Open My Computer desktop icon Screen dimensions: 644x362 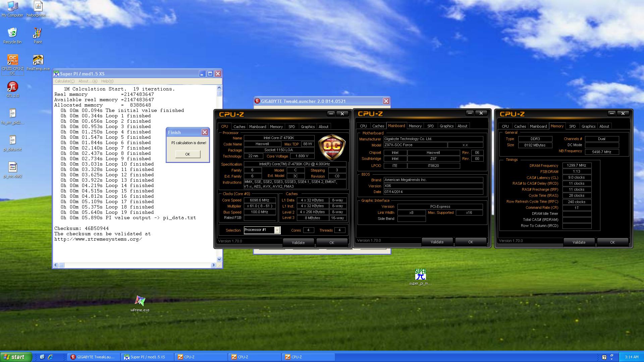(12, 9)
